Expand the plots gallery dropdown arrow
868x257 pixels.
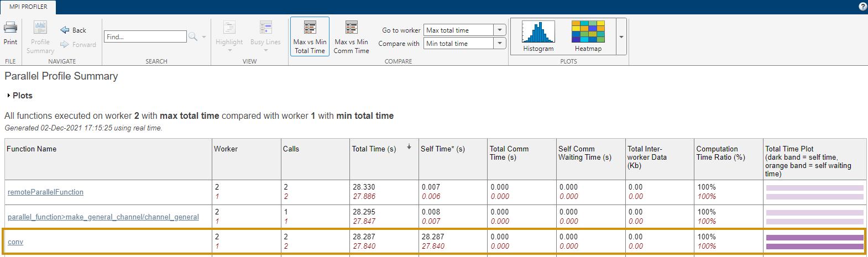click(621, 37)
